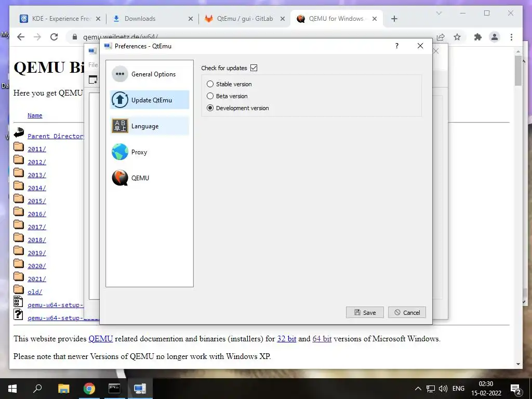Viewport: 532px width, 399px height.
Task: Click the 2013/ folder icon
Action: (19, 173)
